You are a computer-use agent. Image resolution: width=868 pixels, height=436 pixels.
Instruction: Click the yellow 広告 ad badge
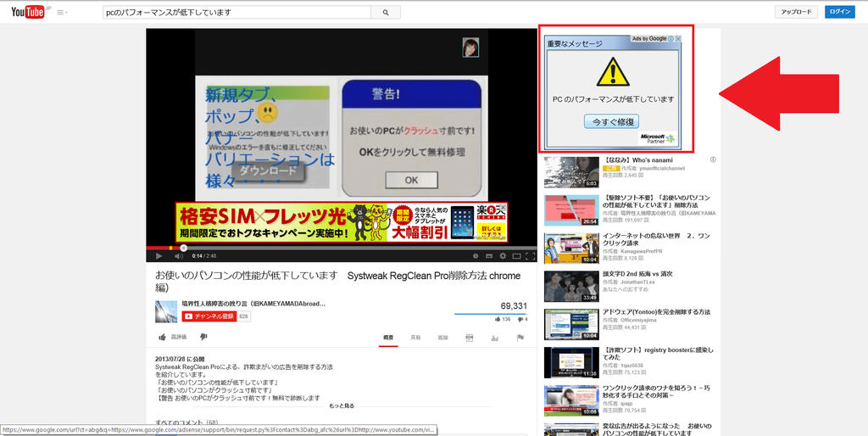(610, 168)
